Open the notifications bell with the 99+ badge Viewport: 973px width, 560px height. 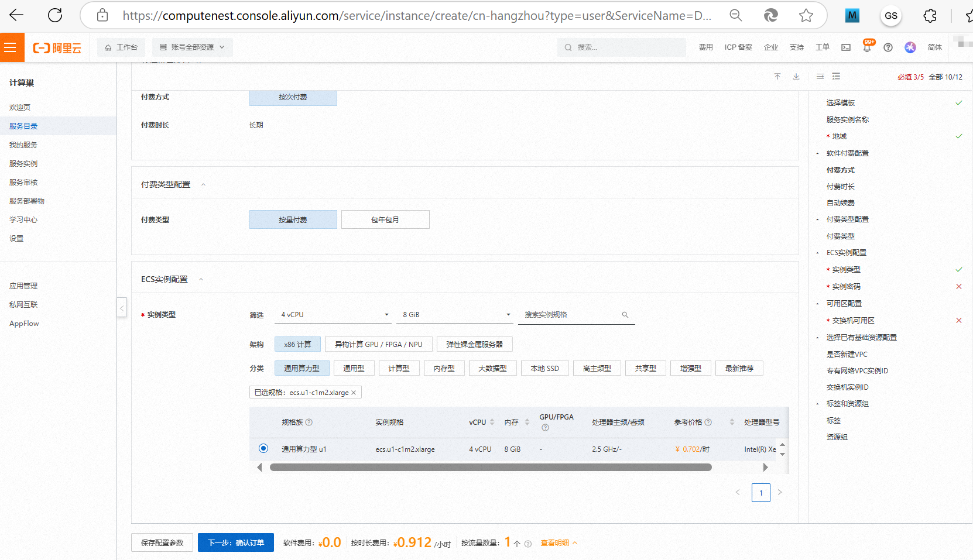coord(867,47)
